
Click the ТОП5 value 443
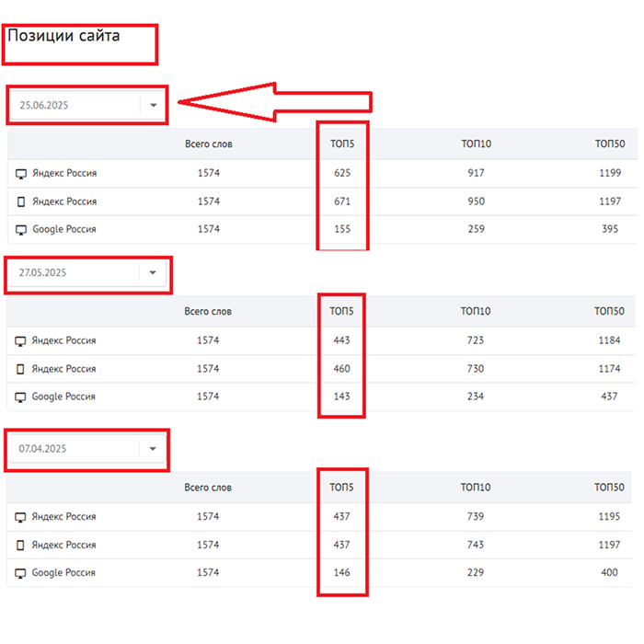342,340
